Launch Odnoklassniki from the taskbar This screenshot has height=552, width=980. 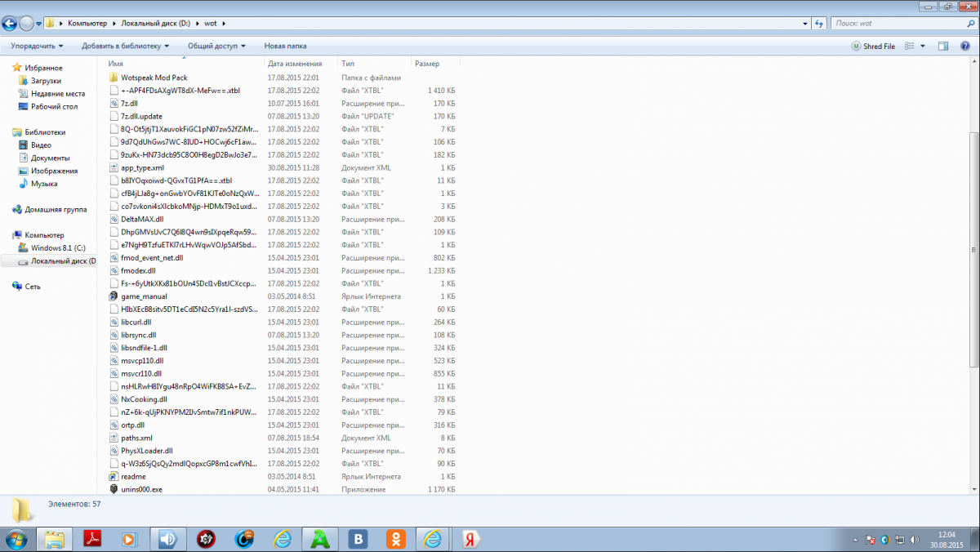click(x=395, y=539)
